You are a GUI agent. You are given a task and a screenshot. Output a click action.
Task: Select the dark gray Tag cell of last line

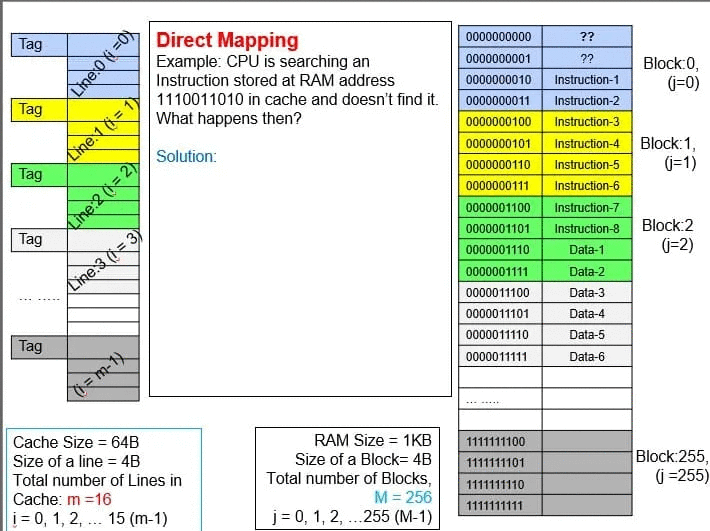(39, 347)
